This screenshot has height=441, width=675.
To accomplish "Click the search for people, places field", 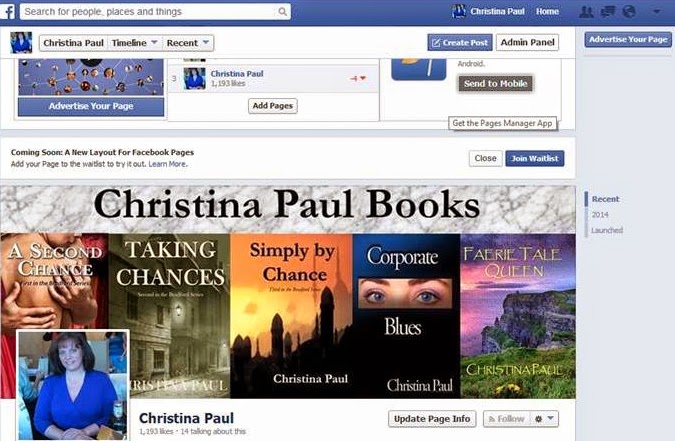I will click(x=151, y=12).
